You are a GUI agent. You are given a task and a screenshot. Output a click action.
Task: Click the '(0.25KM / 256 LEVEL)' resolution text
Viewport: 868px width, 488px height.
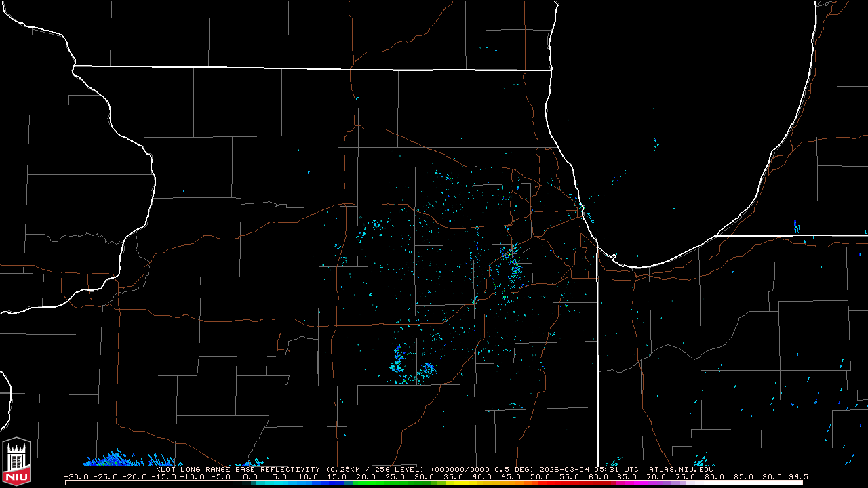pos(375,469)
